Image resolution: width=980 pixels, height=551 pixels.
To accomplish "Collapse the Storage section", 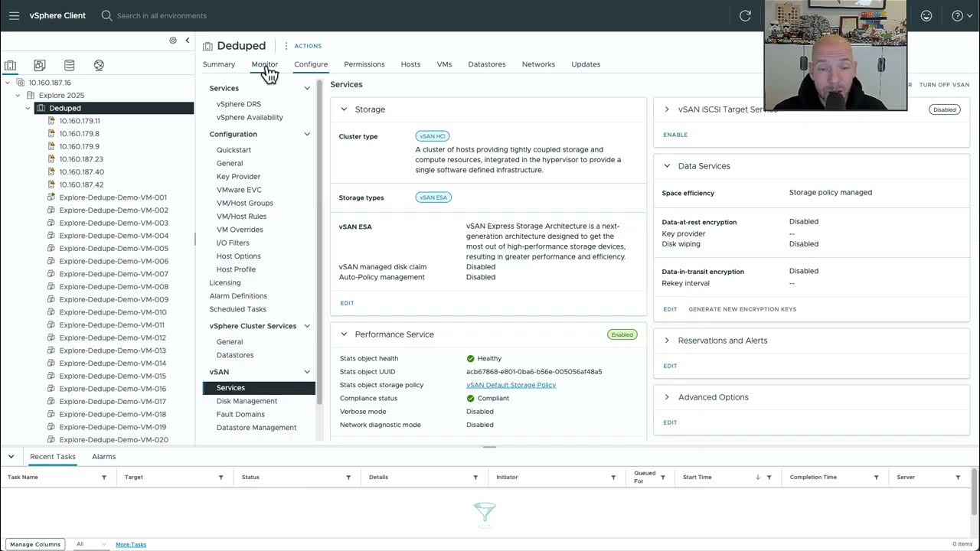I will pos(344,109).
